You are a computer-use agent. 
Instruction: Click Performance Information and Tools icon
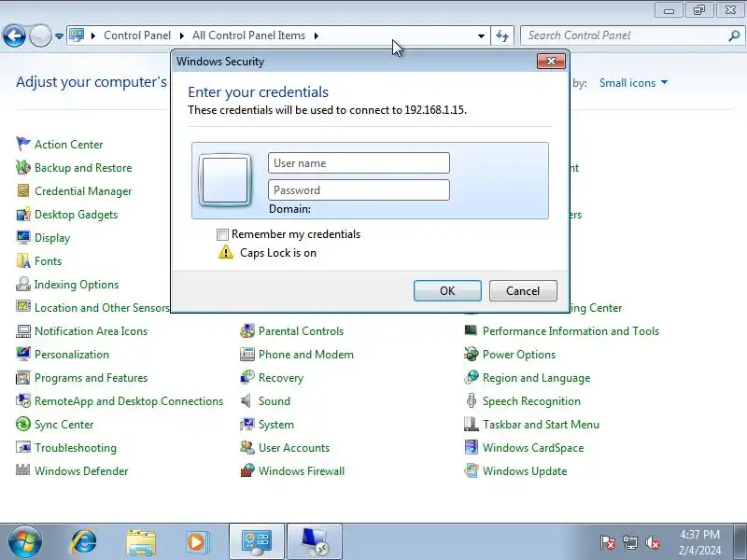(x=472, y=330)
